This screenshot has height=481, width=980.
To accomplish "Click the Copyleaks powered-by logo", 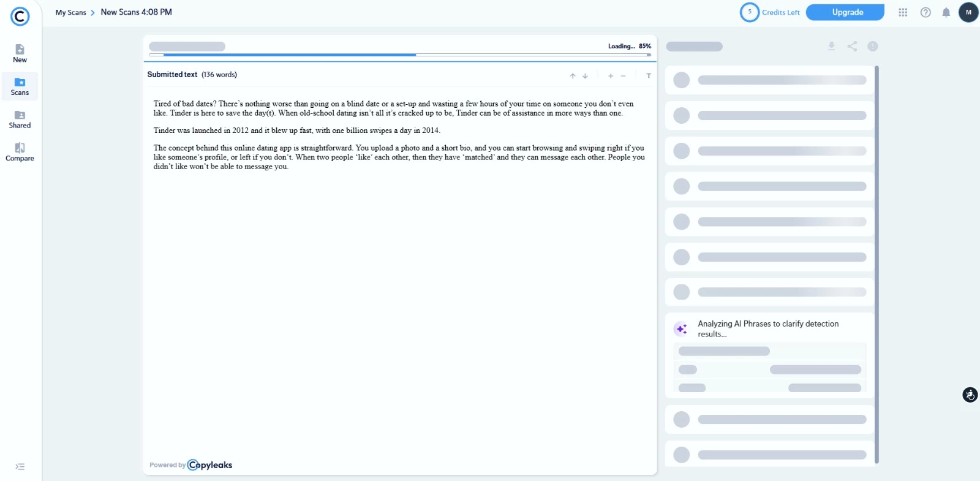I will (210, 465).
